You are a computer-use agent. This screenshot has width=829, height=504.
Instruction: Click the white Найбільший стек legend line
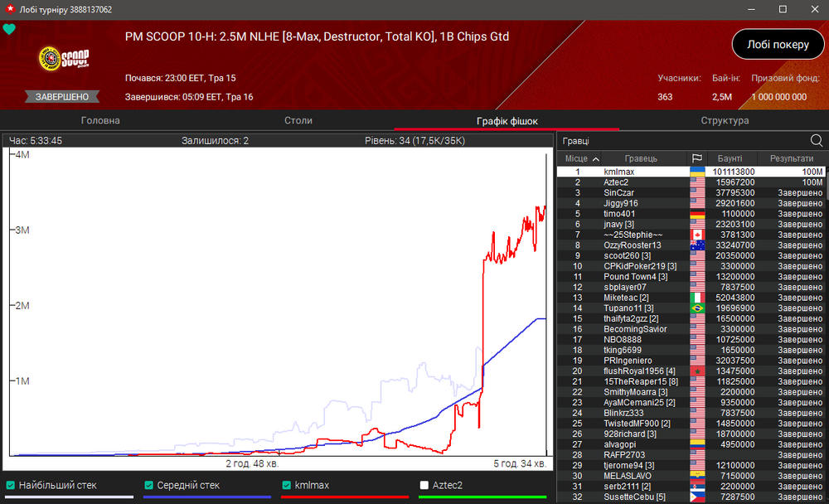click(70, 497)
